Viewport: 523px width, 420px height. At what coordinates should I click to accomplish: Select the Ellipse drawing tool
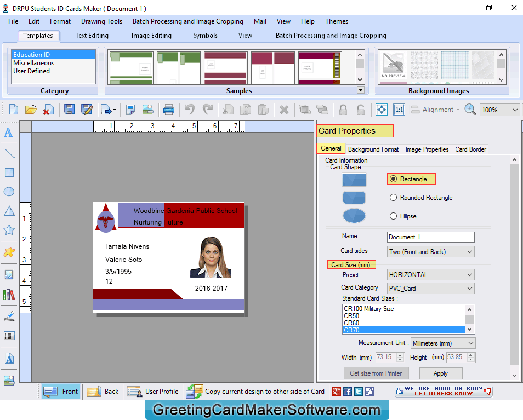9,192
